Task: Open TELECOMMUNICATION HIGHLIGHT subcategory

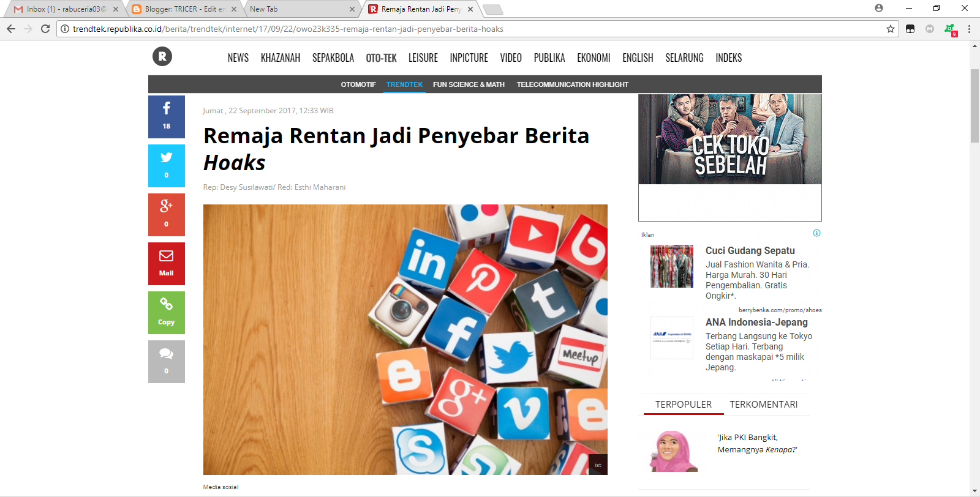Action: tap(573, 84)
